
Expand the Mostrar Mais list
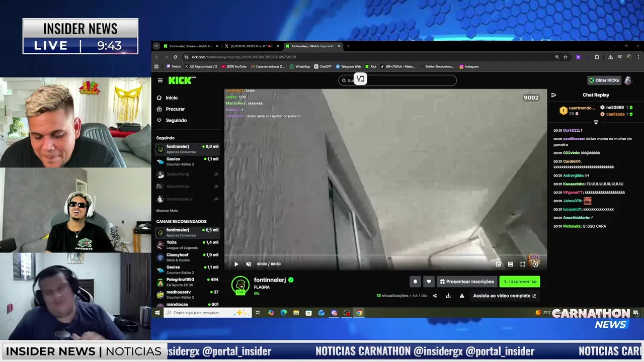tap(167, 211)
